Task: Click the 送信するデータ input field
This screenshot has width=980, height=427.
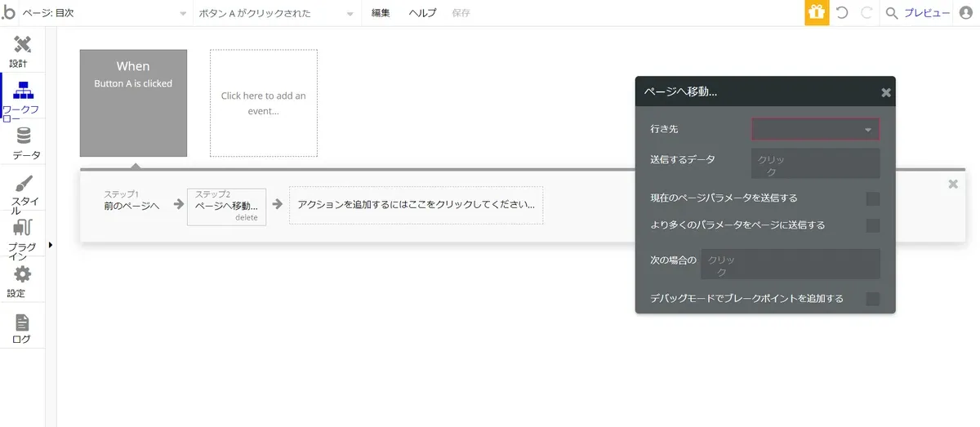Action: 816,163
